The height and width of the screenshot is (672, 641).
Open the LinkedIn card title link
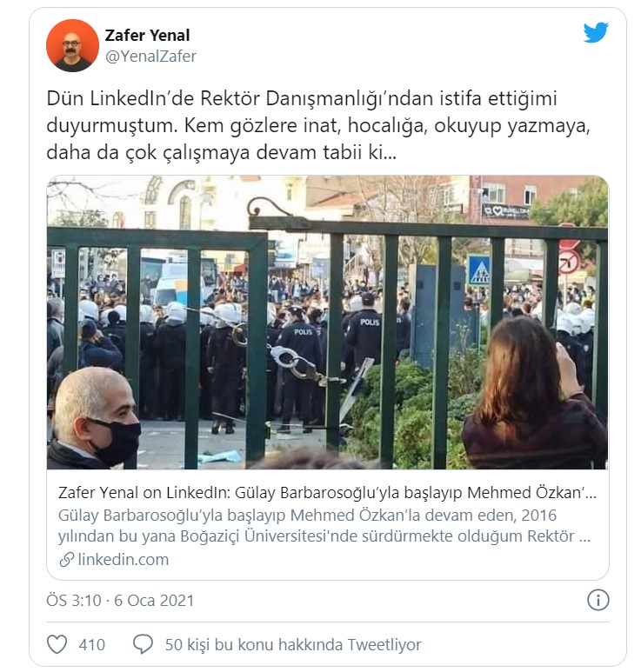(x=327, y=492)
